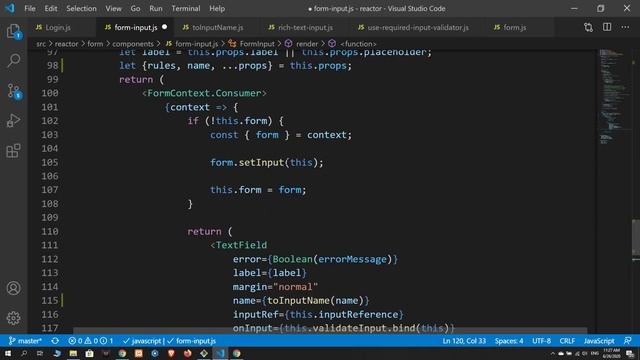This screenshot has height=360, width=640.
Task: Expand the 'form' folder breadcrumb
Action: pyautogui.click(x=95, y=44)
